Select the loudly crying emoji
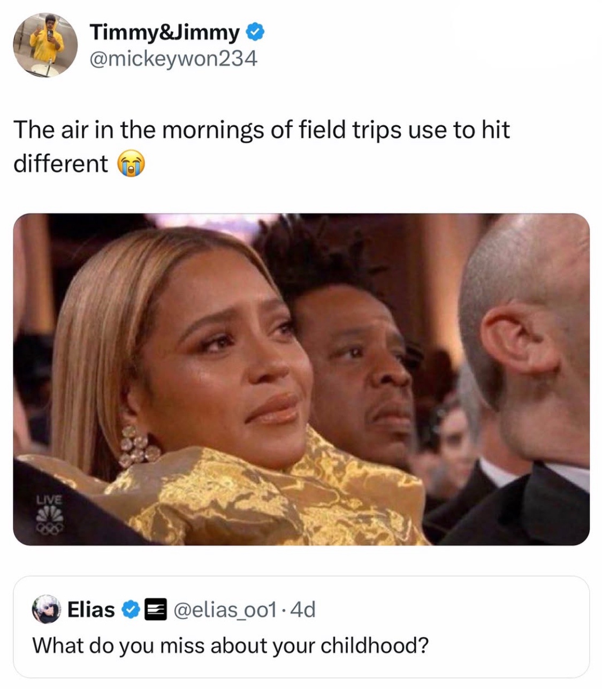Viewport: 602px width, 700px height. pos(131,164)
